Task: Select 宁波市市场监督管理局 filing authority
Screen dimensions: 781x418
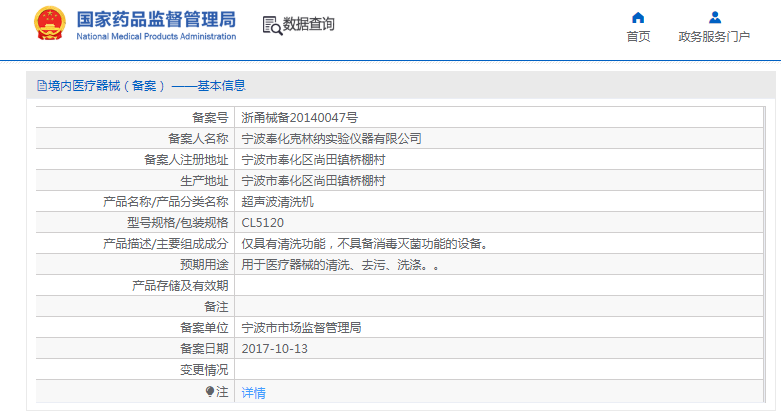Action: (301, 328)
